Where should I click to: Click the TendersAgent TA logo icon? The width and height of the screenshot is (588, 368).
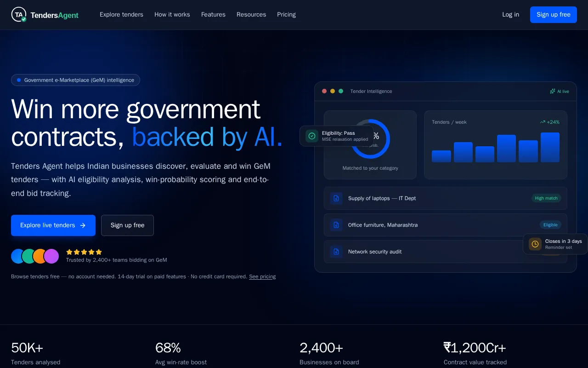click(x=19, y=15)
